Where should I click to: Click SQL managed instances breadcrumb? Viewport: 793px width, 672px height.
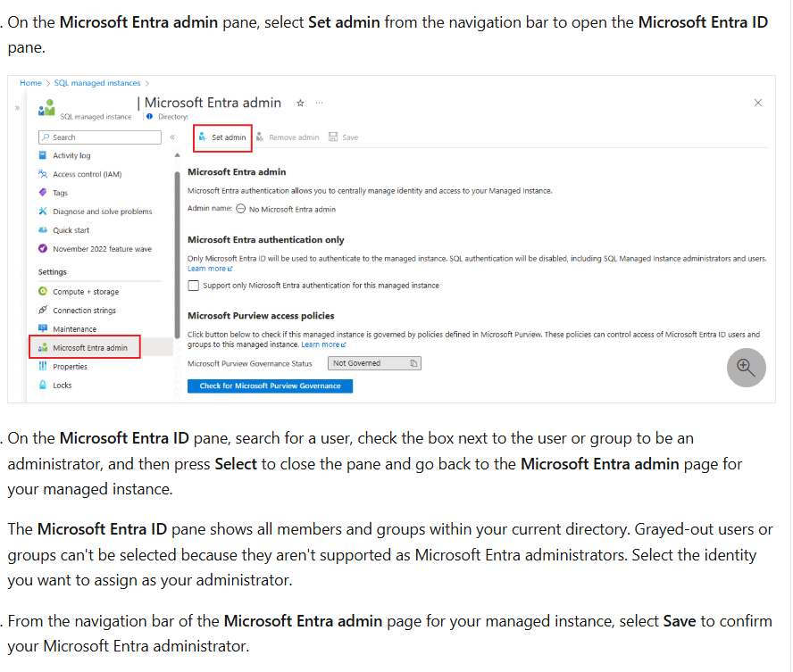click(x=97, y=83)
